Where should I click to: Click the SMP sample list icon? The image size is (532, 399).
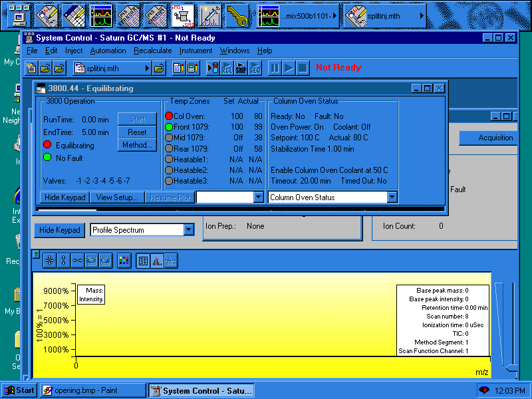pyautogui.click(x=241, y=68)
